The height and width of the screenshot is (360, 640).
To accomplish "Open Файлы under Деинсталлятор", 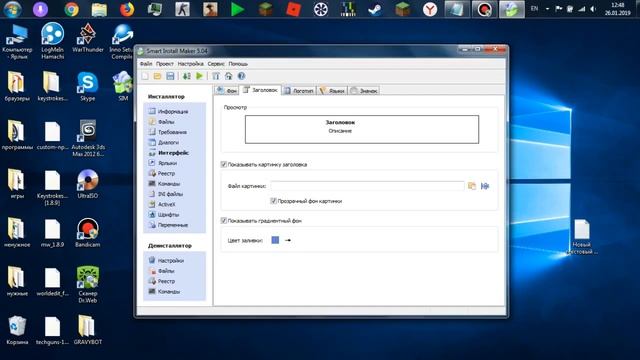I will 162,271.
